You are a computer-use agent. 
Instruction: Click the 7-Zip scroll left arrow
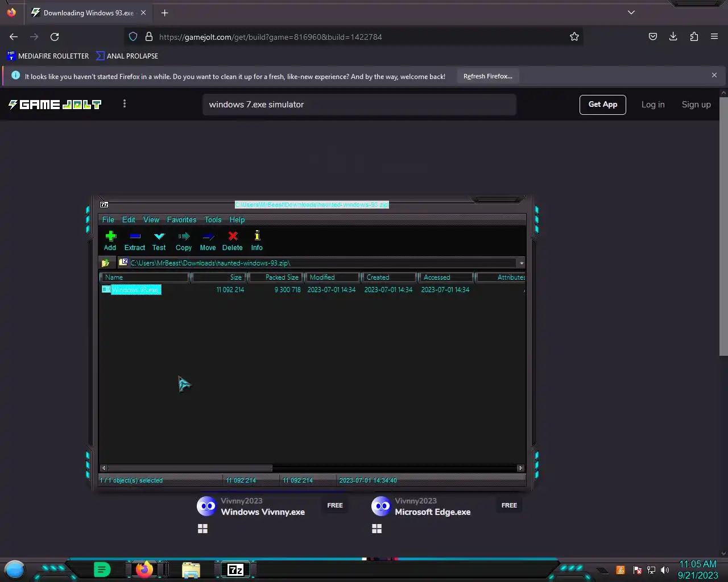tap(104, 468)
